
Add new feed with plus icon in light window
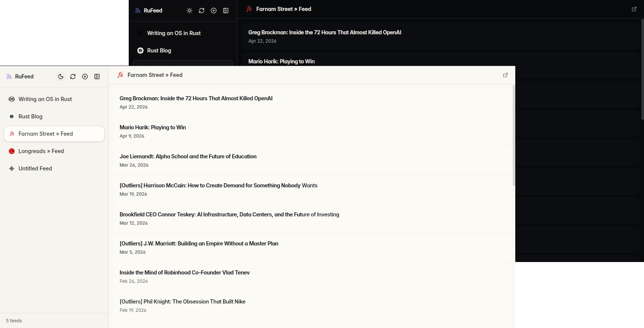85,77
